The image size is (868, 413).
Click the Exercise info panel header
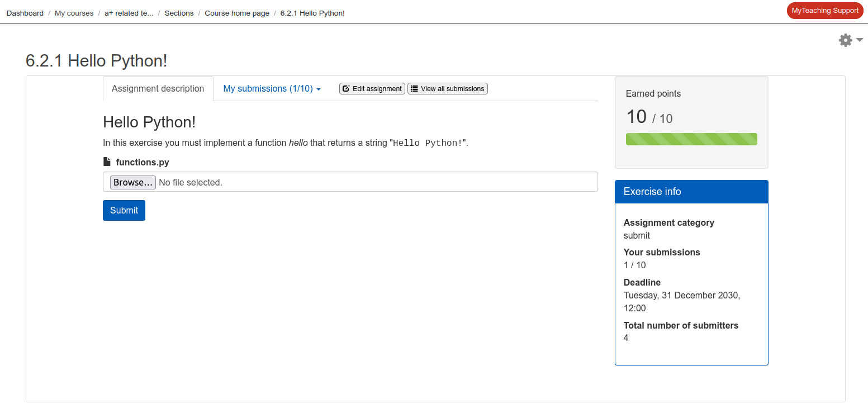click(x=691, y=192)
